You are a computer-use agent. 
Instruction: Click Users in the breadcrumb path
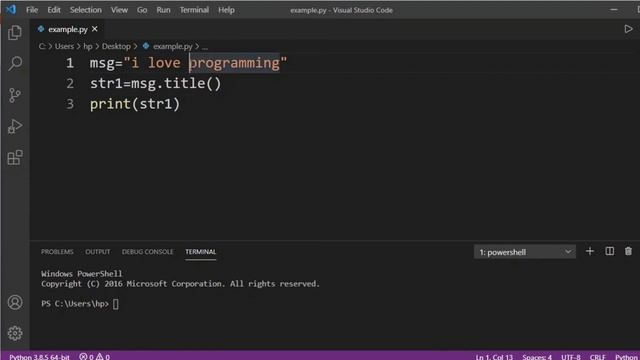[x=64, y=46]
